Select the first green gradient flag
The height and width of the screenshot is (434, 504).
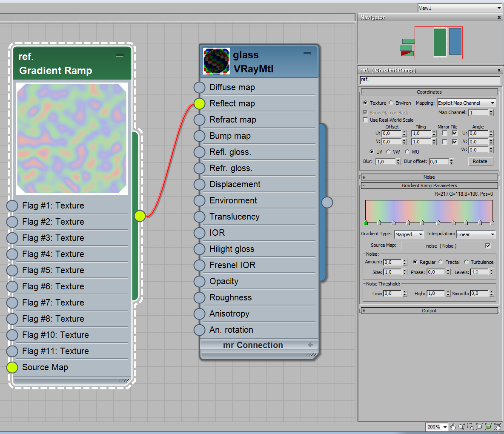366,223
